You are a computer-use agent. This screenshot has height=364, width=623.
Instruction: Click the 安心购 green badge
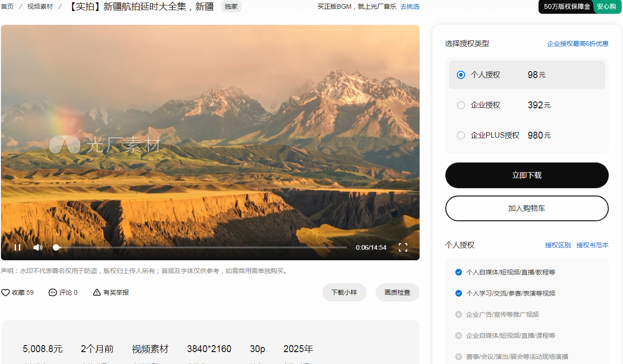click(606, 7)
